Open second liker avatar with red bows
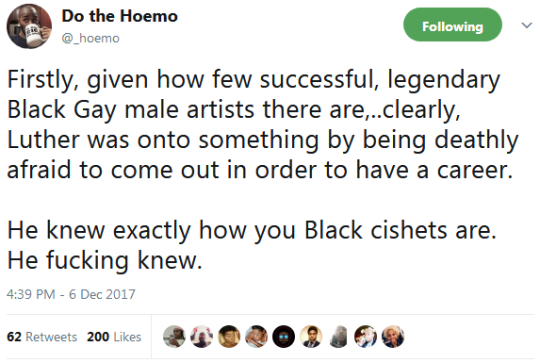The image size is (540, 363). point(201,336)
